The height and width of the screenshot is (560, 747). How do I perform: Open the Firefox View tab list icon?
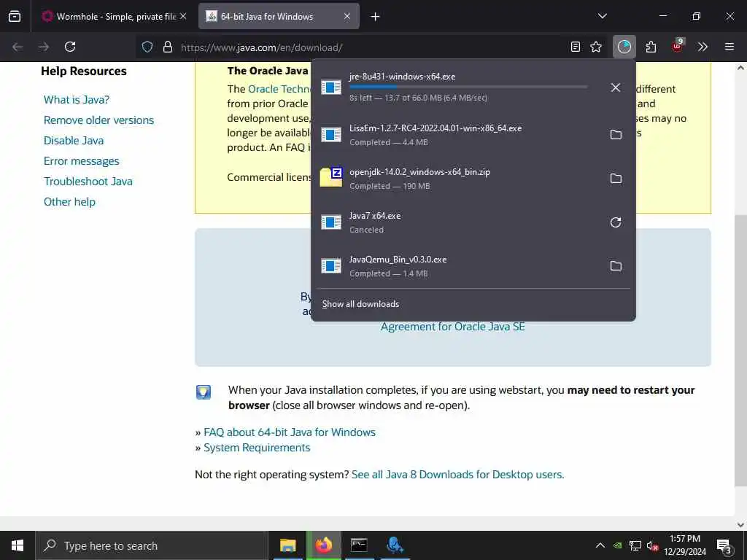tap(15, 16)
